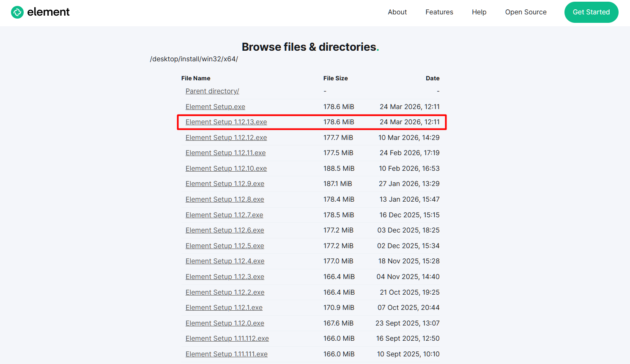Click the date 04 Nov 2025, 14:40
630x364 pixels.
point(408,277)
